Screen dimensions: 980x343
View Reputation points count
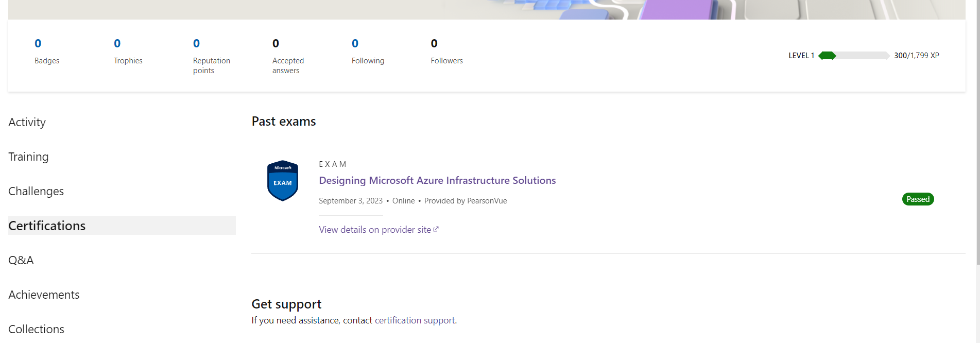coord(212,56)
